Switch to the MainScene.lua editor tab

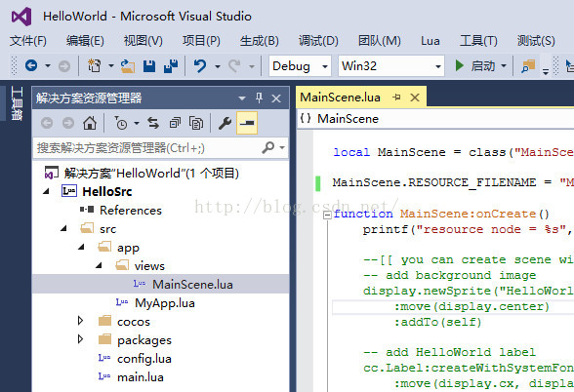point(340,98)
